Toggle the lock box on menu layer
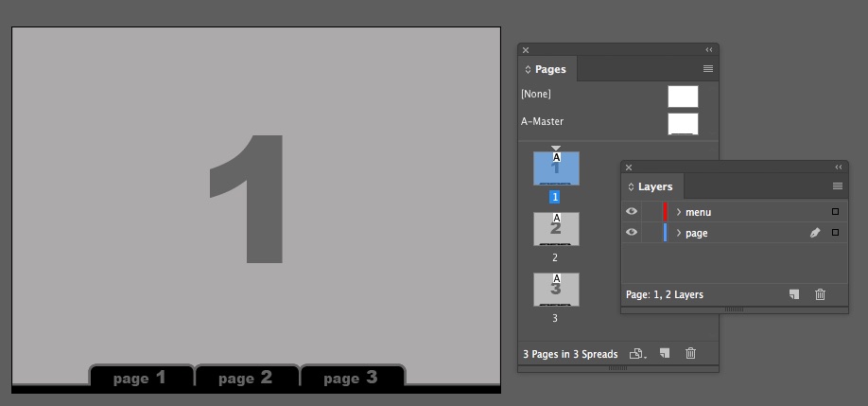Image resolution: width=868 pixels, height=406 pixels. tap(651, 212)
